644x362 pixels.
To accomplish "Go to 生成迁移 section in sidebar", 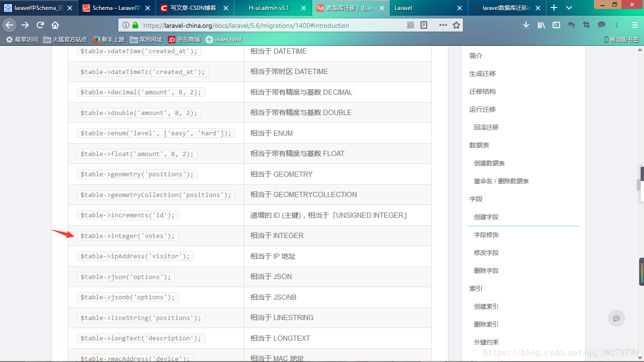I will pos(482,74).
